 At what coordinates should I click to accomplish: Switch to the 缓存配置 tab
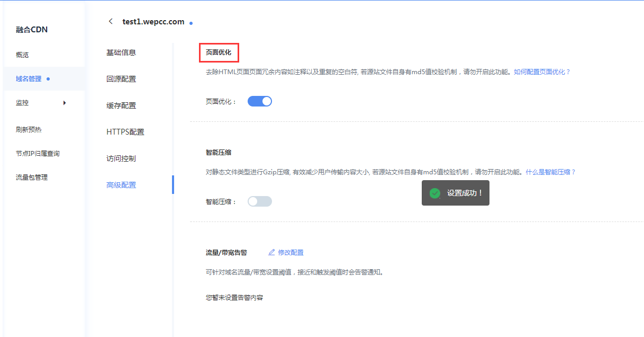coord(121,105)
